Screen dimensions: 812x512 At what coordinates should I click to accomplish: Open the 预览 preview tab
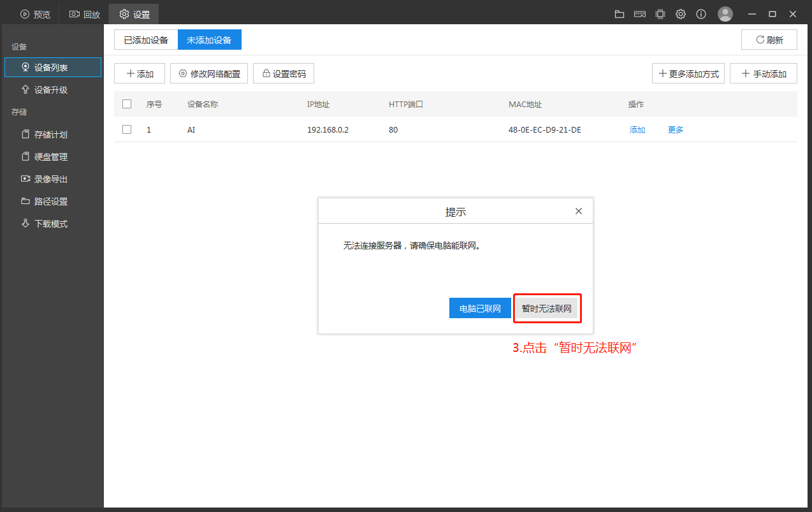[35, 14]
